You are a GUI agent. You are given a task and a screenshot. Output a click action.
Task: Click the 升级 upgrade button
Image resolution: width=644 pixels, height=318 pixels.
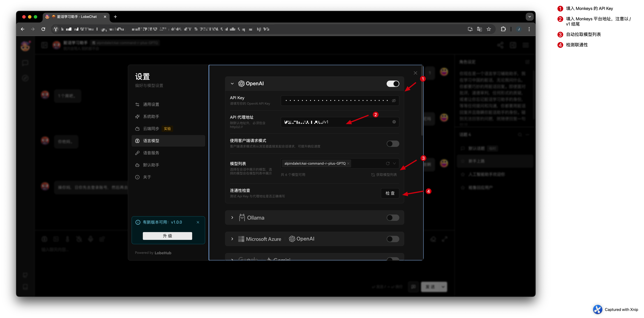tap(167, 236)
